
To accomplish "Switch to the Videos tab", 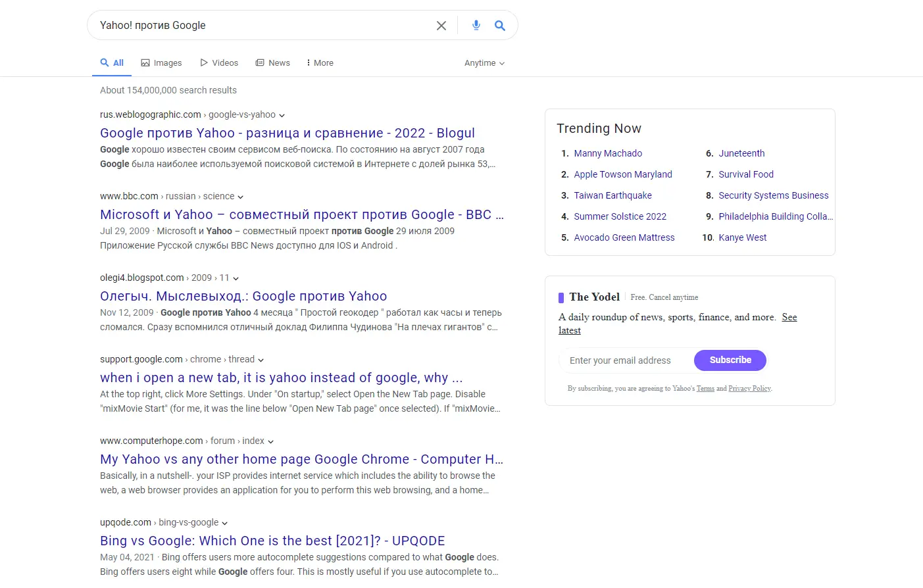I will 219,63.
